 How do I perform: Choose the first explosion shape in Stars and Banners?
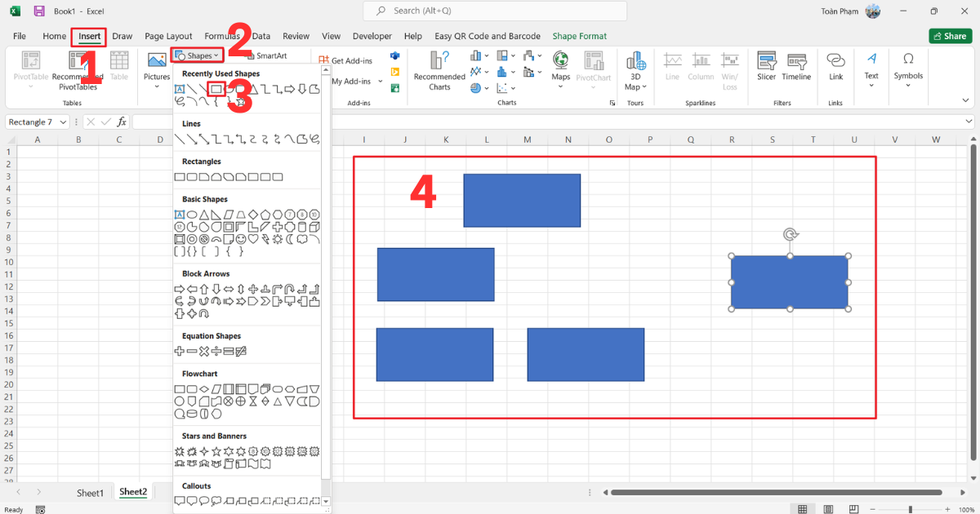pos(180,451)
